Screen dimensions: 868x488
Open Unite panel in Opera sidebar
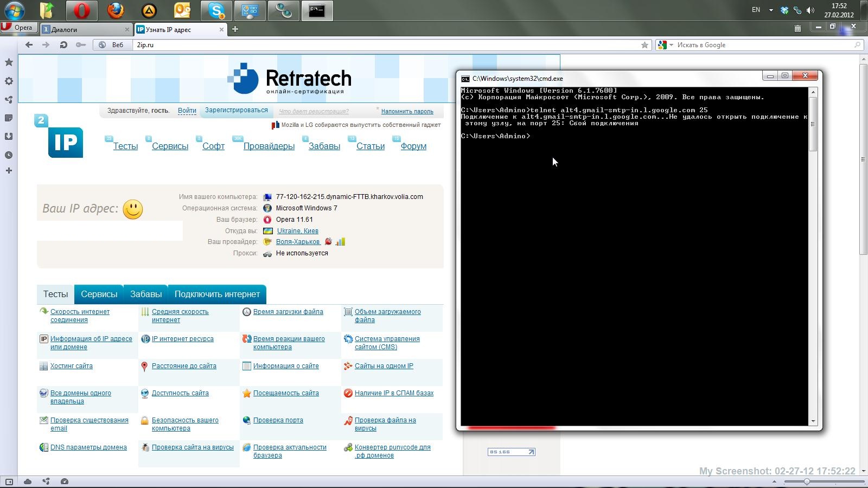(x=9, y=99)
